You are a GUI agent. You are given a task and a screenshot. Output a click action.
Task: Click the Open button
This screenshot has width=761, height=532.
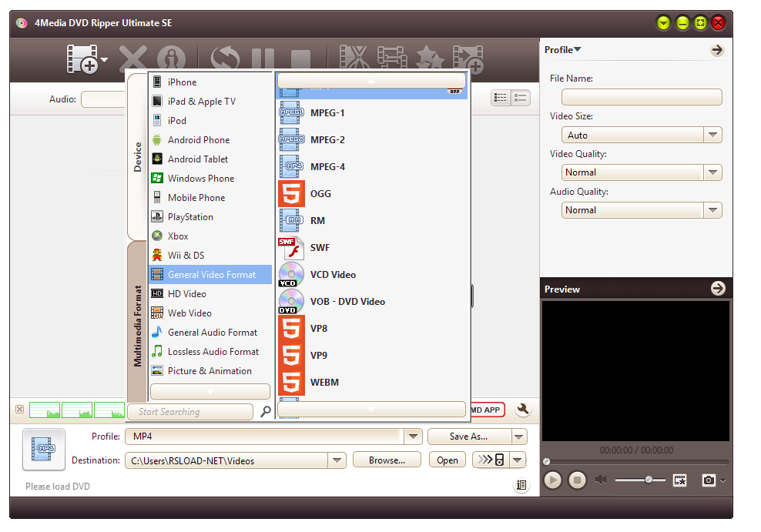(447, 460)
